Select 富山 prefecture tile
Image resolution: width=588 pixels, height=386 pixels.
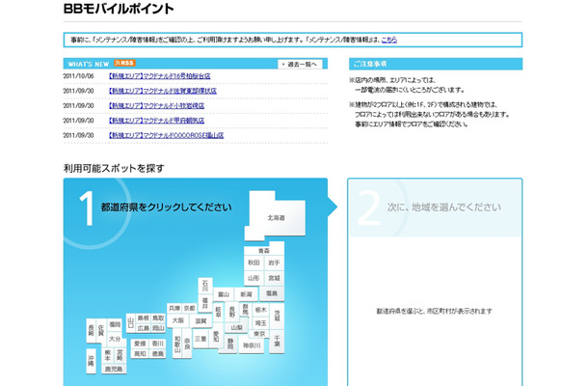point(224,294)
